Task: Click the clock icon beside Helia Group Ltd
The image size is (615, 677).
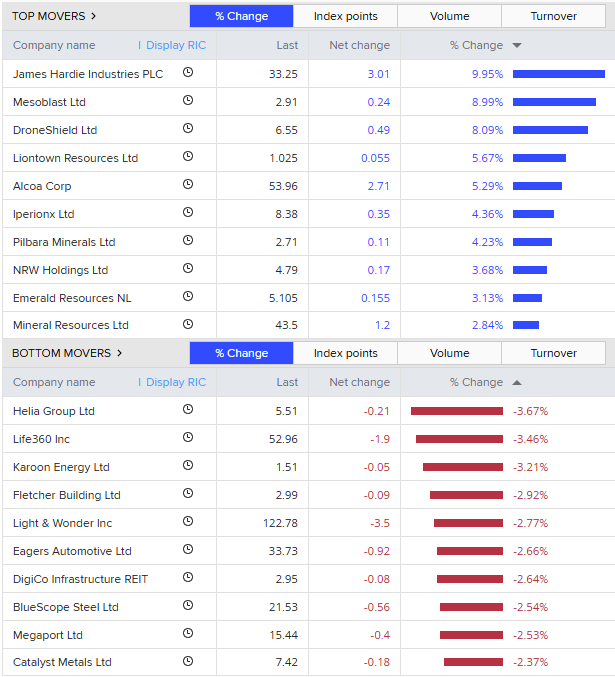Action: tap(188, 410)
